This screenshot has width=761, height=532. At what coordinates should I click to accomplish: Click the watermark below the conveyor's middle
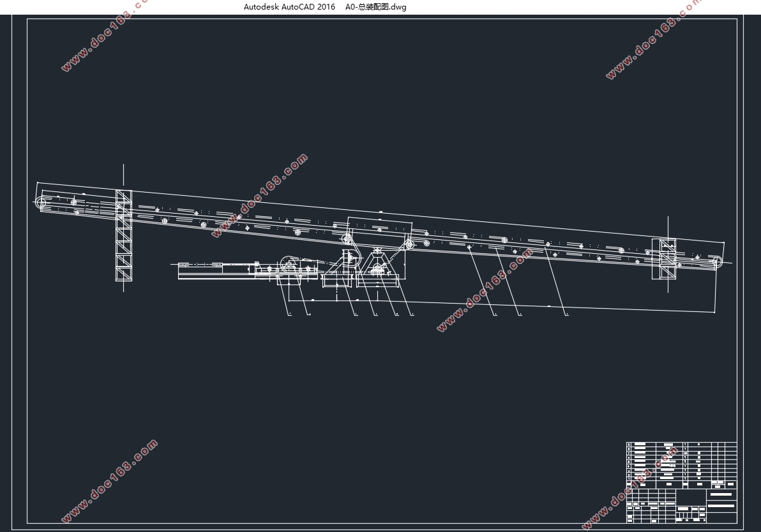[x=485, y=290]
